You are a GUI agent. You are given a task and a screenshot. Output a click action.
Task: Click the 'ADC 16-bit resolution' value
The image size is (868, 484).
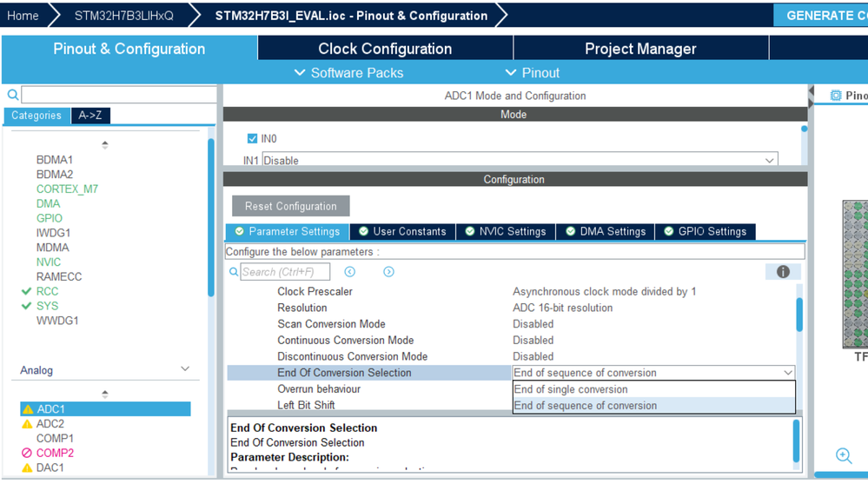pyautogui.click(x=562, y=308)
